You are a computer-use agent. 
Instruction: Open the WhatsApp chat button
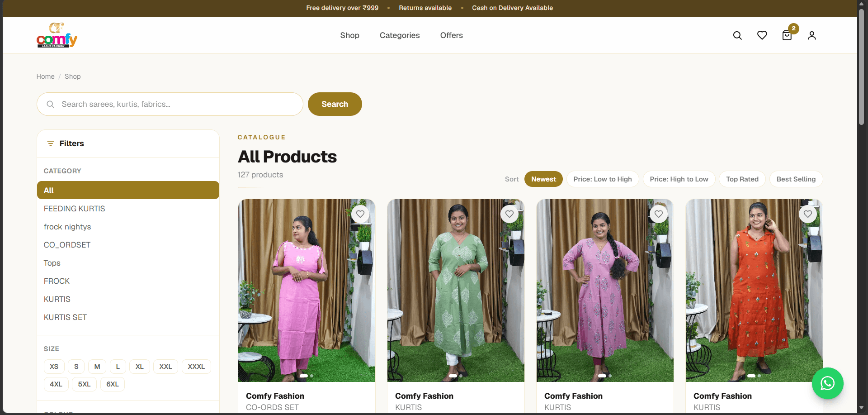[x=827, y=383]
